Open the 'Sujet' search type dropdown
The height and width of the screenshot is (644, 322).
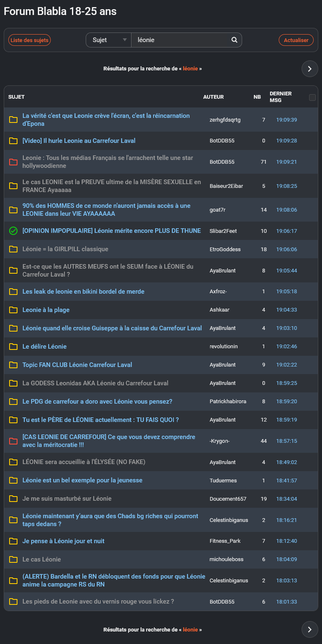click(x=109, y=40)
